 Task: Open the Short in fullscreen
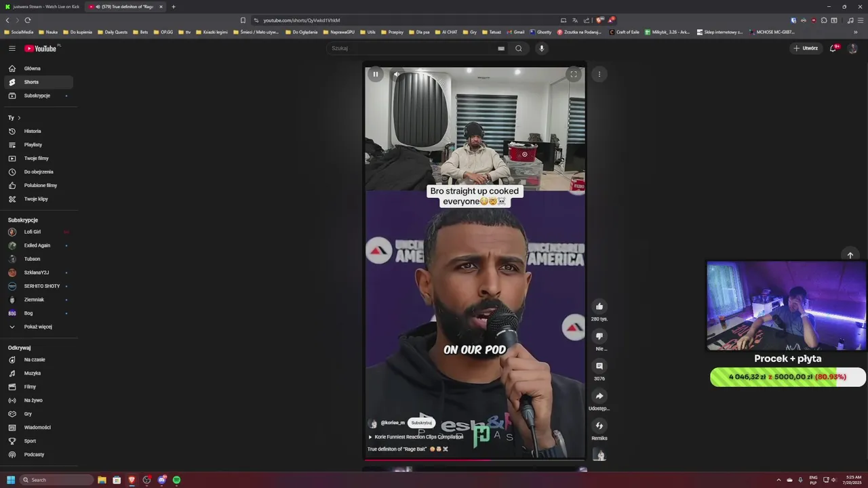pyautogui.click(x=574, y=75)
